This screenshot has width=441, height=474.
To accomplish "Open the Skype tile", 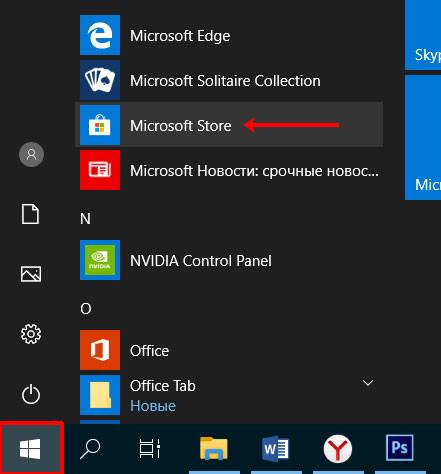I will [423, 35].
